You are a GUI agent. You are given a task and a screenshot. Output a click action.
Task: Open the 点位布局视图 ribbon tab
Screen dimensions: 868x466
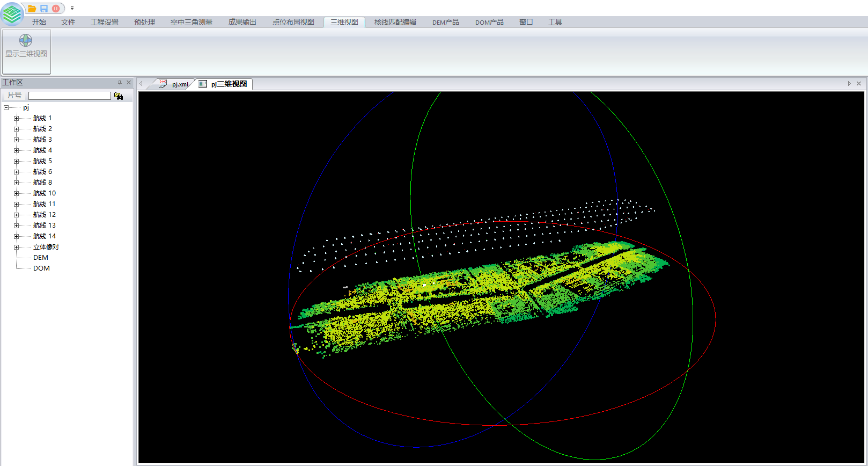coord(293,22)
